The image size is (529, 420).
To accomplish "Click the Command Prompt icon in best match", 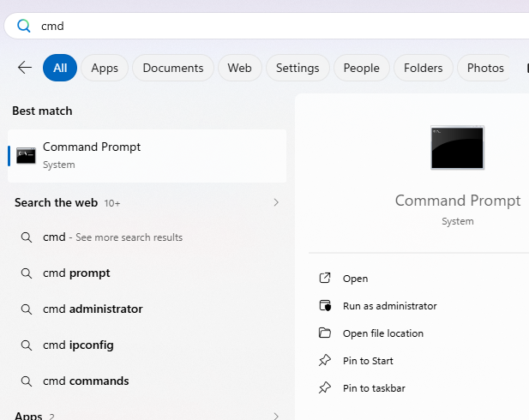I will tap(26, 155).
